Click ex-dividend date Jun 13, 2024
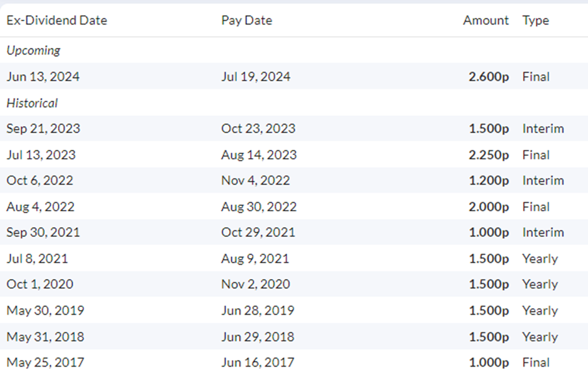This screenshot has width=588, height=374. (43, 76)
